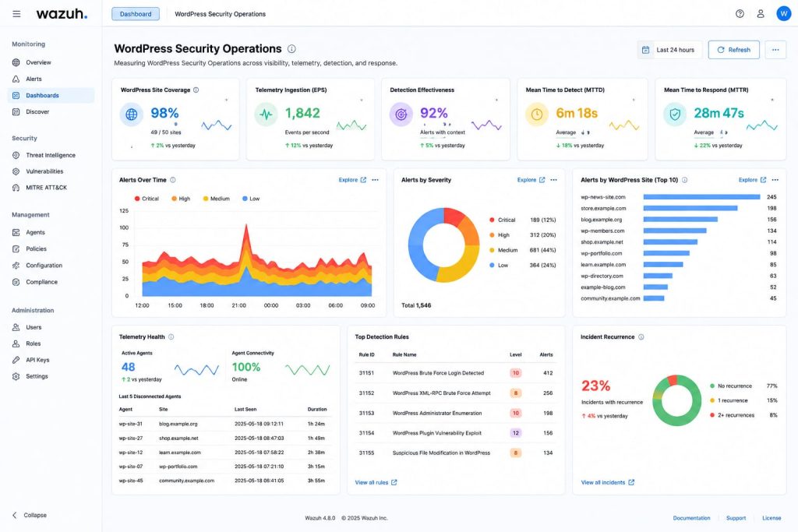The width and height of the screenshot is (798, 532).
Task: Open the Last 24 hours time range picker
Action: tap(669, 50)
